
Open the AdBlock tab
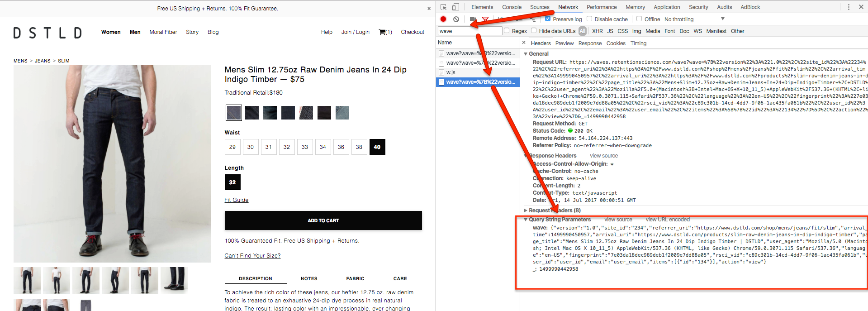click(750, 7)
